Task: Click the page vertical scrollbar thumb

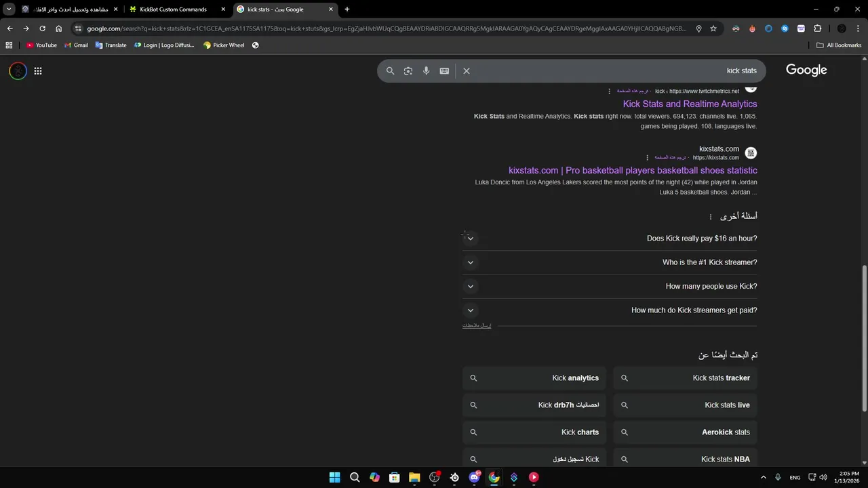Action: tap(864, 338)
